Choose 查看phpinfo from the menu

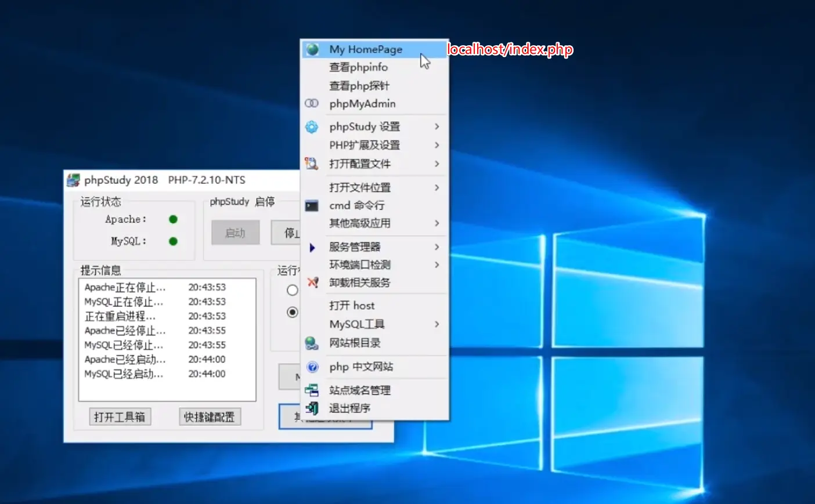point(374,67)
